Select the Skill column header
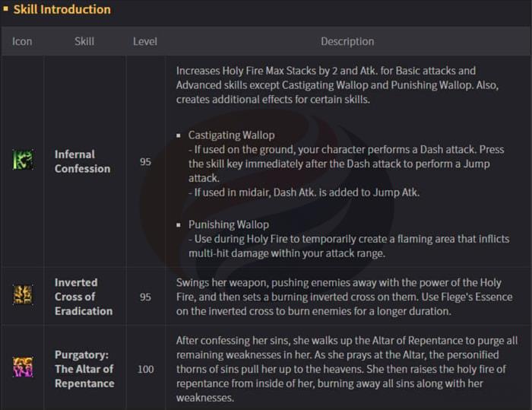 click(84, 41)
